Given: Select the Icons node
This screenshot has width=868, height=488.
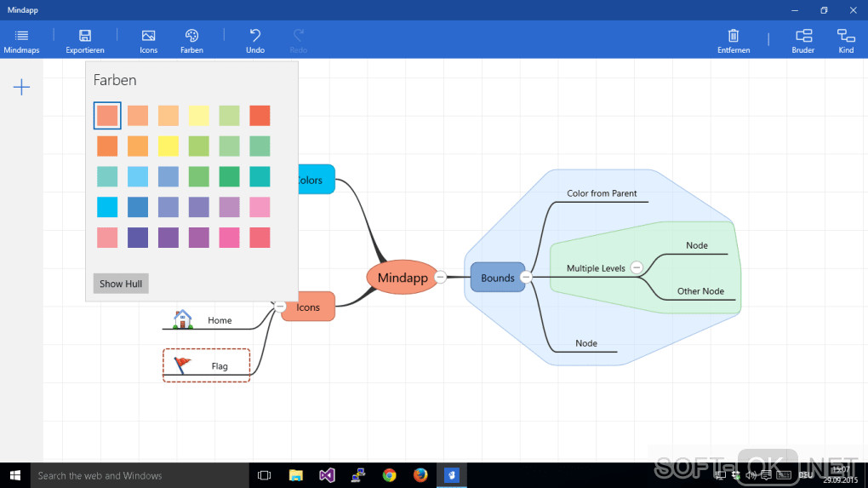Looking at the screenshot, I should pos(308,307).
